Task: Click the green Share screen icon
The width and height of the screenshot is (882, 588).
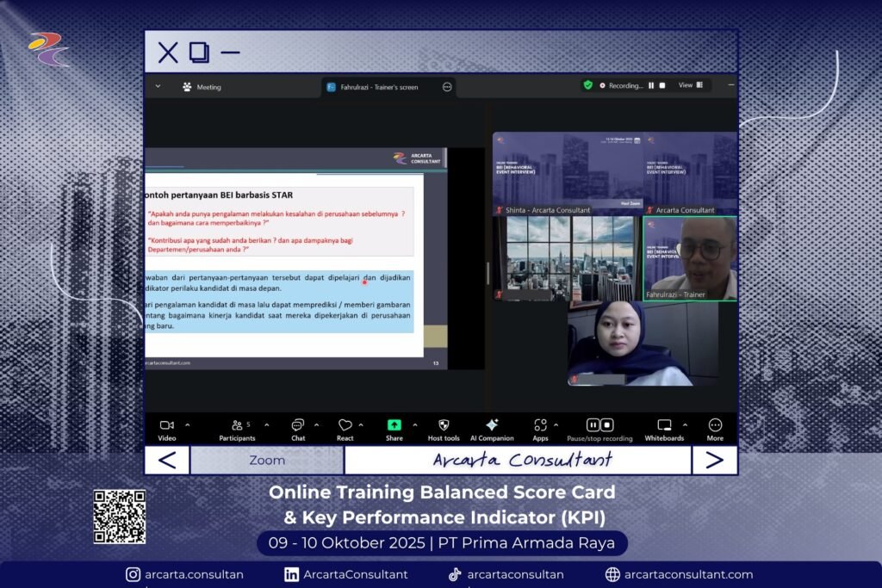Action: pyautogui.click(x=394, y=424)
